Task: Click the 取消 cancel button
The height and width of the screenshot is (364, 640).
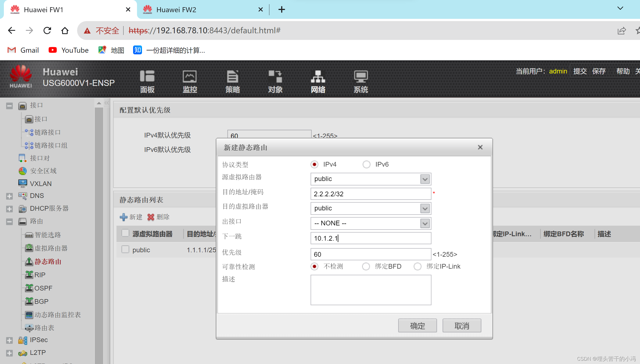Action: pos(462,326)
